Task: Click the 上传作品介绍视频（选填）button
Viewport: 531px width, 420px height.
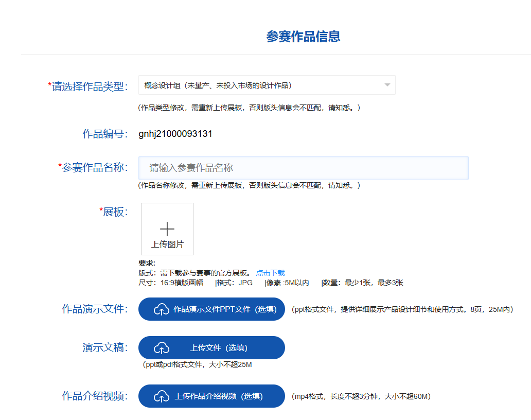Action: point(211,396)
